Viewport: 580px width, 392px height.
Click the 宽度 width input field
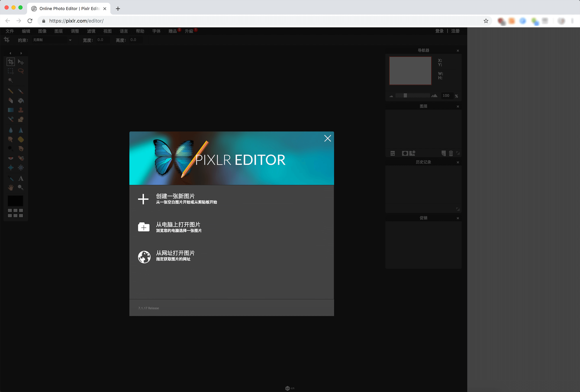tap(103, 40)
